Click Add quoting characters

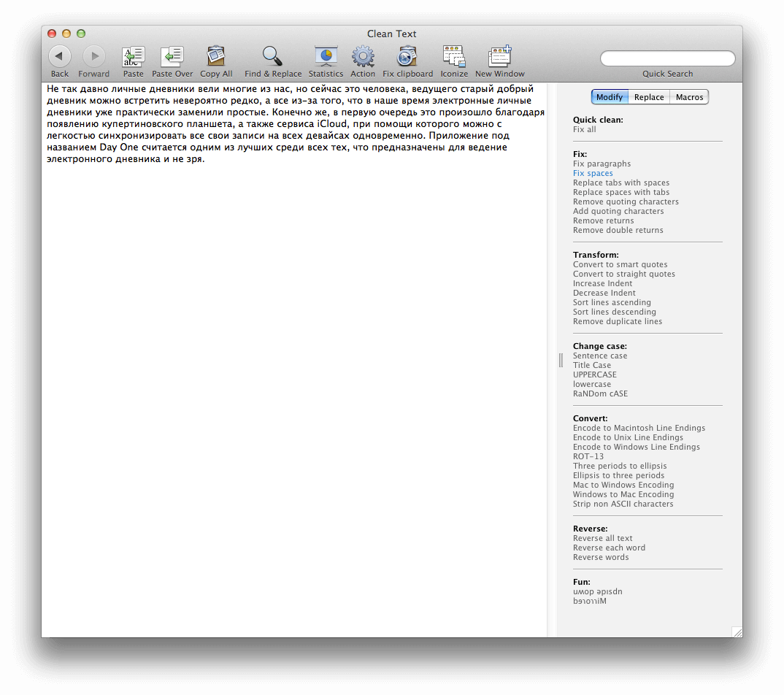point(618,211)
